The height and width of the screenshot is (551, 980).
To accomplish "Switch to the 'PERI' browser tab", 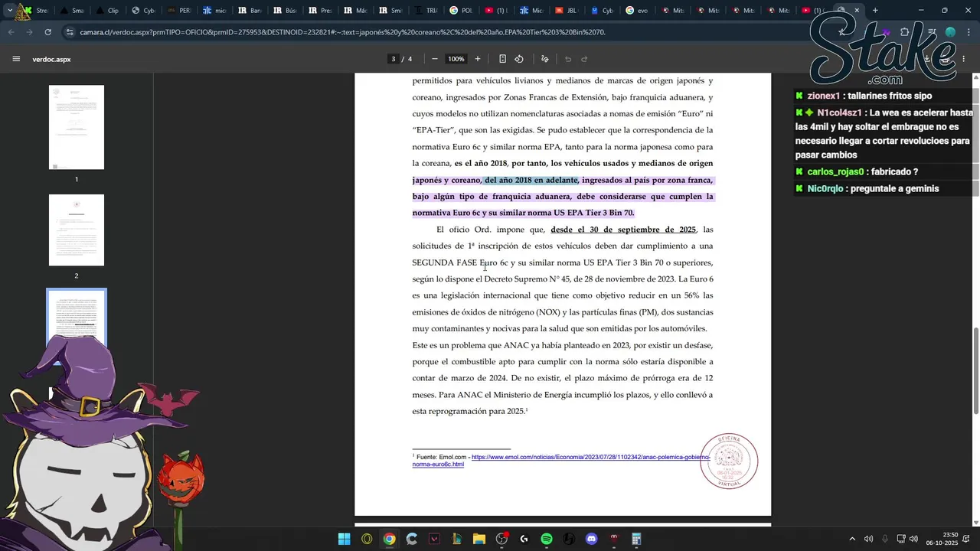I will [178, 11].
